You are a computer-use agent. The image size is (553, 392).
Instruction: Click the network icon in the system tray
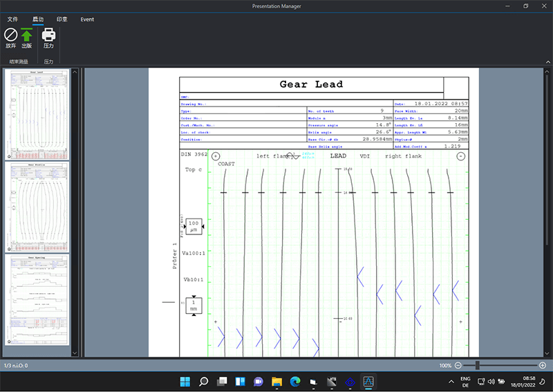(481, 382)
